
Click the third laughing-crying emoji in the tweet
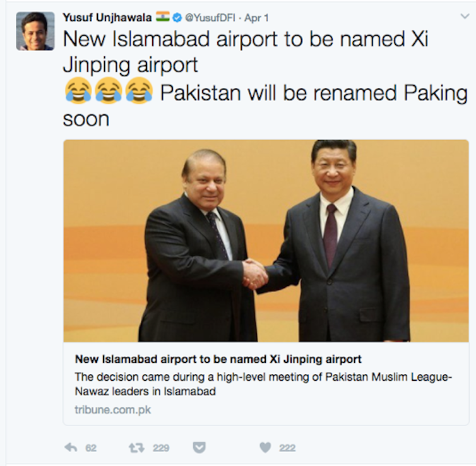click(x=140, y=90)
